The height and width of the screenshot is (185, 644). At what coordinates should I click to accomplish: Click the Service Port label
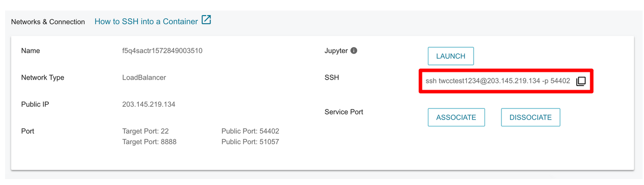point(344,112)
